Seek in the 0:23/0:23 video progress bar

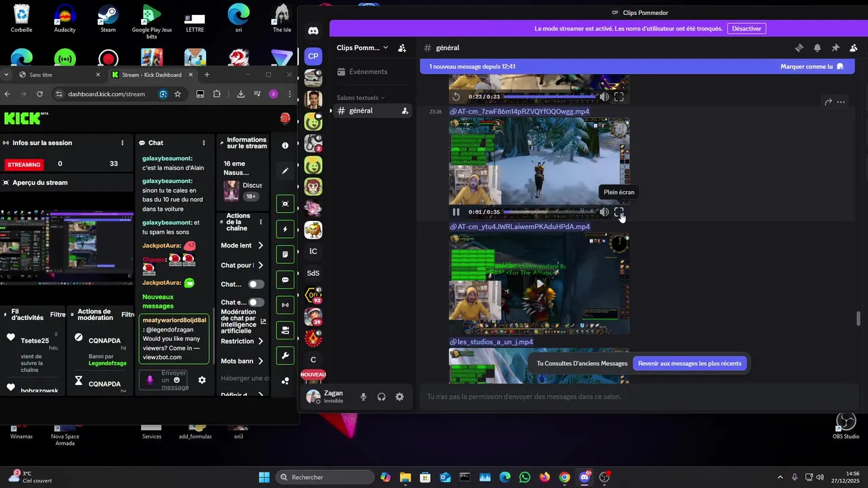549,97
